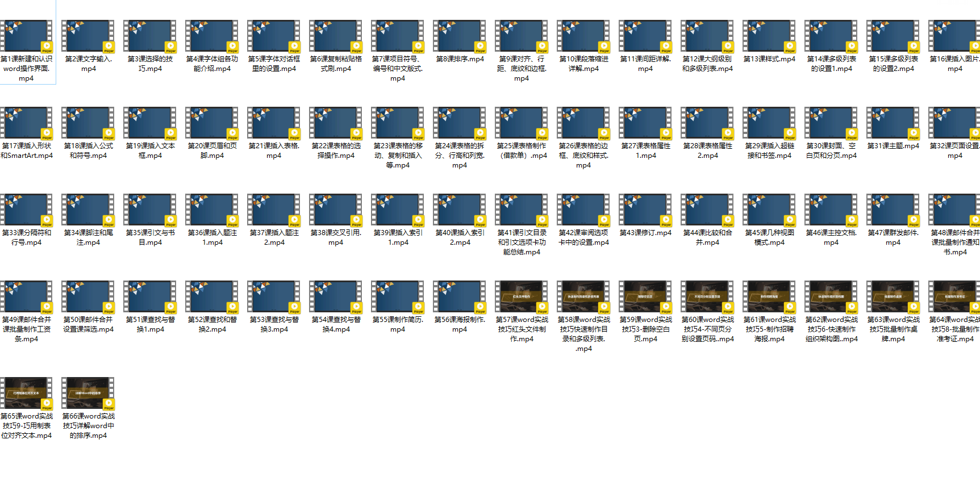Click the 第40课插入索引2 file icon
The image size is (980, 477).
click(460, 210)
